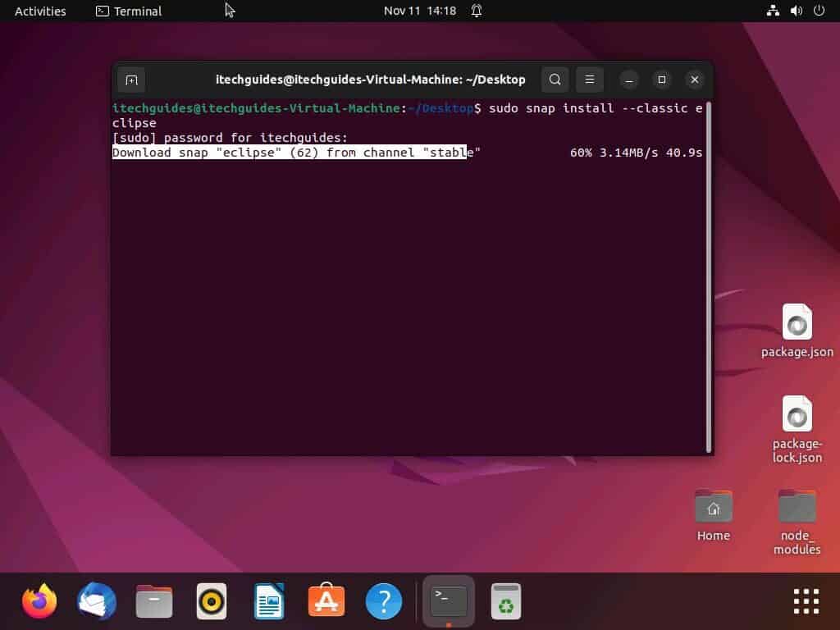
Task: Click the Terminal vertical scrollbar
Action: 709,277
